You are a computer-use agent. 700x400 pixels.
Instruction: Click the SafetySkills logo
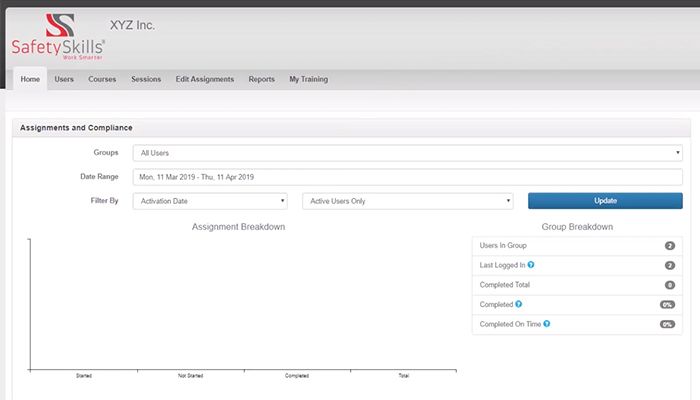[x=58, y=36]
